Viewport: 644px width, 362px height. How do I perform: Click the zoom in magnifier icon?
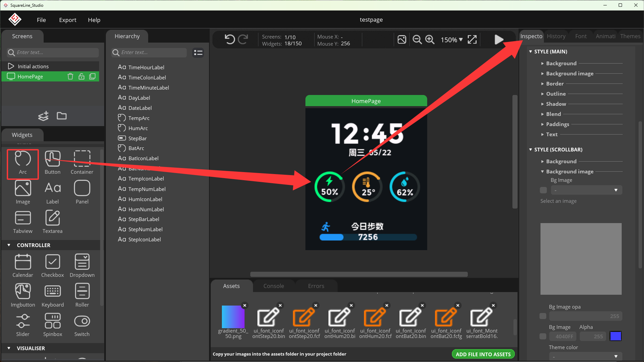click(x=430, y=40)
